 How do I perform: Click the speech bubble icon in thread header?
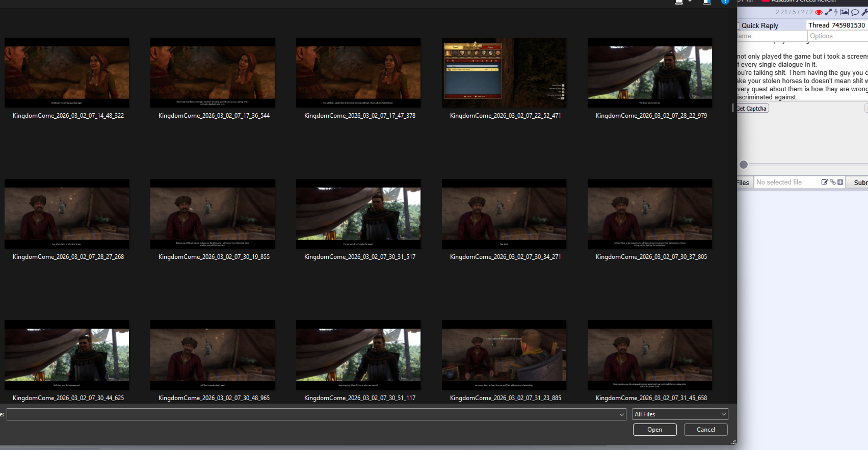[855, 12]
